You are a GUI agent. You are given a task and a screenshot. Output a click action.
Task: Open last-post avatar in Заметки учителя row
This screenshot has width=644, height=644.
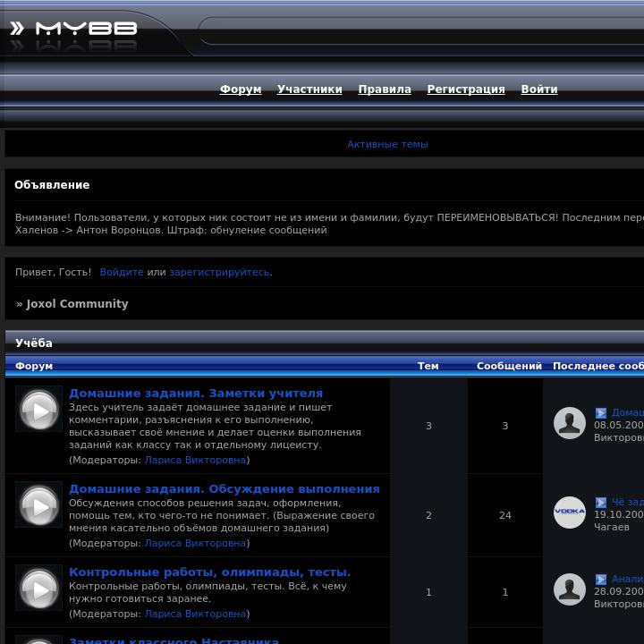(569, 423)
